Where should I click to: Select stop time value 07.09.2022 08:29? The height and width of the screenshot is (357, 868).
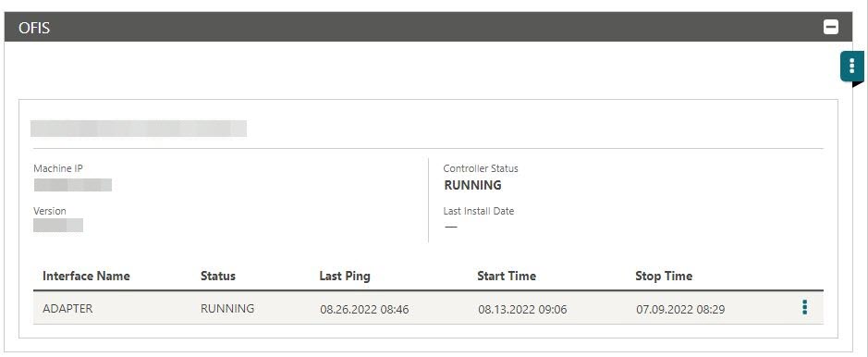(680, 310)
